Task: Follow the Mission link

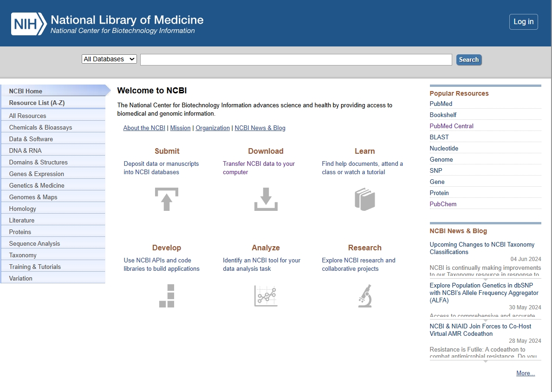Action: pos(180,128)
